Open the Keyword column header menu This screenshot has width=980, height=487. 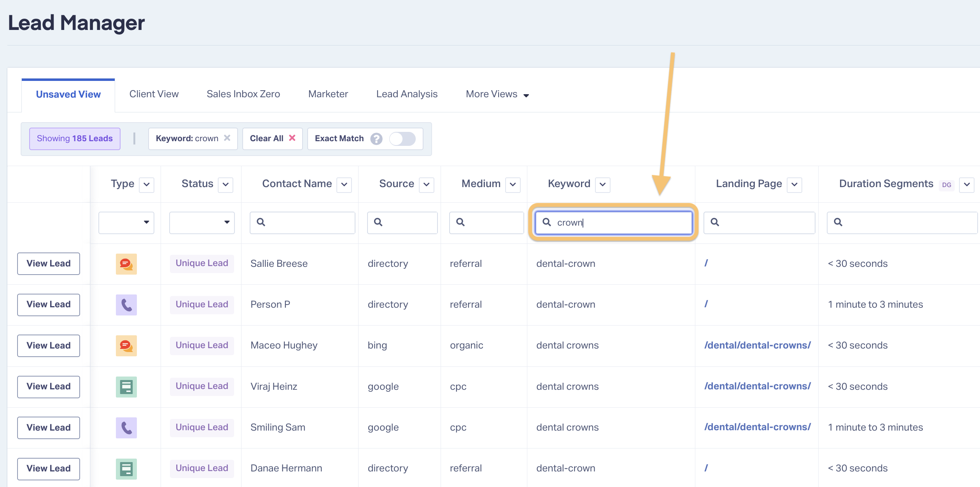coord(603,185)
